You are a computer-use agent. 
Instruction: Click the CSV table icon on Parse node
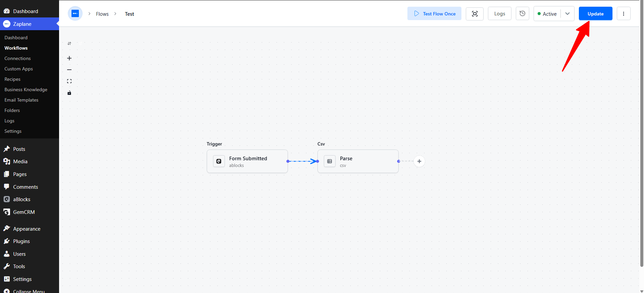pos(330,161)
